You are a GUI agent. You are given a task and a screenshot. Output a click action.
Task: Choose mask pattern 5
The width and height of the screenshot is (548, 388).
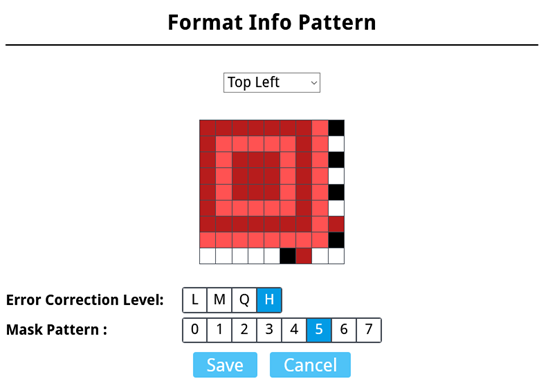[319, 330]
